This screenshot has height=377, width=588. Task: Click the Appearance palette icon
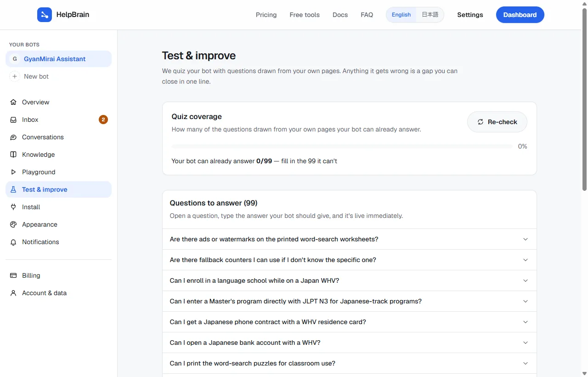point(13,224)
